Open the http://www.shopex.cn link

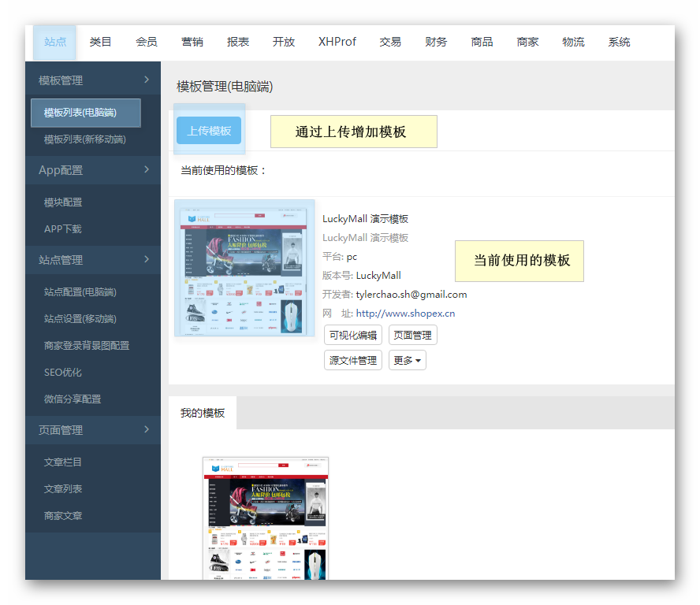click(405, 314)
